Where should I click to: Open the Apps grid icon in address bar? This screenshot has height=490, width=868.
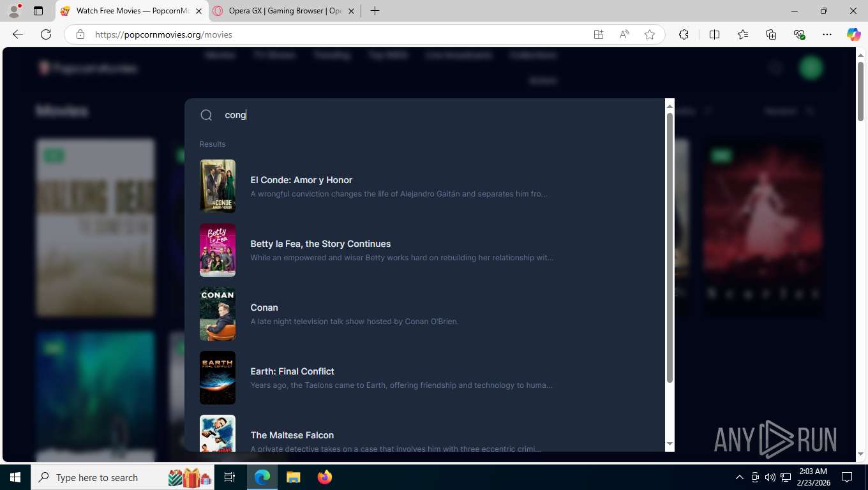[x=599, y=34]
